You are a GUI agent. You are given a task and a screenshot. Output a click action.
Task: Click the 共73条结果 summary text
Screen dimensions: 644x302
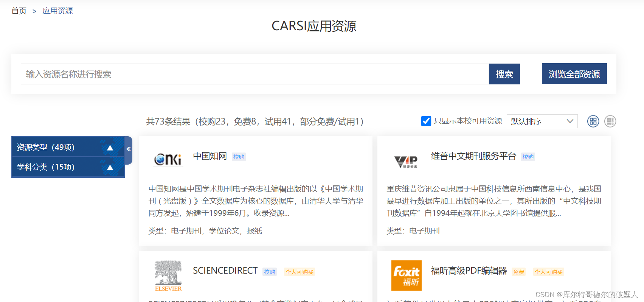tap(255, 121)
